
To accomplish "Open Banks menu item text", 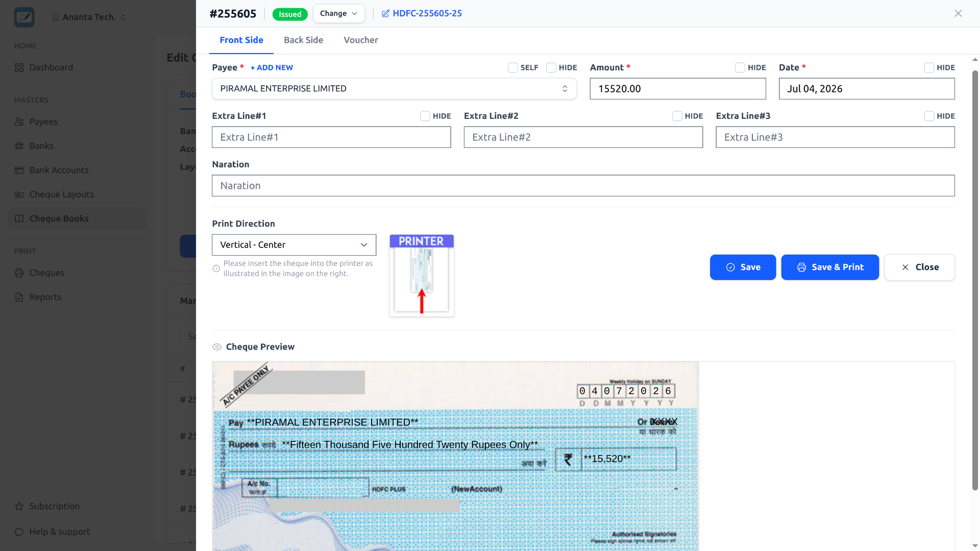I will pyautogui.click(x=41, y=146).
